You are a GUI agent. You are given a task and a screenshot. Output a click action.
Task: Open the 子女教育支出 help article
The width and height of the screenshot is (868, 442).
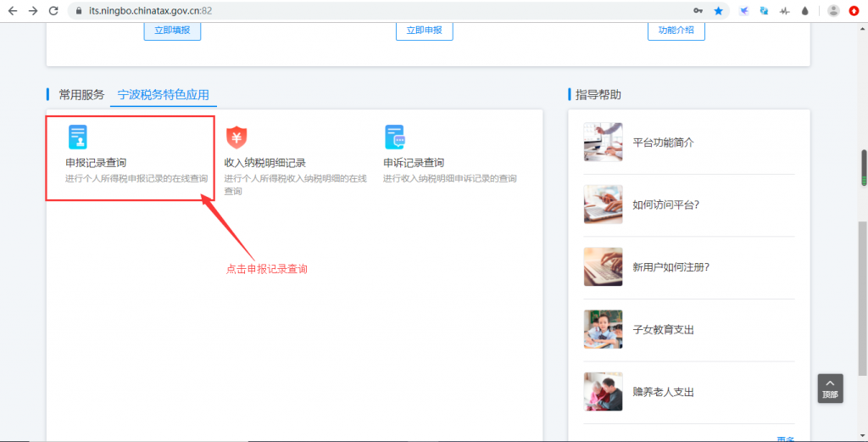point(663,329)
